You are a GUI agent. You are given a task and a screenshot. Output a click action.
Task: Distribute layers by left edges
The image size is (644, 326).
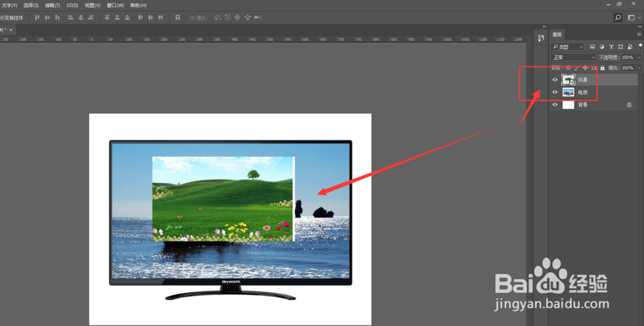140,17
